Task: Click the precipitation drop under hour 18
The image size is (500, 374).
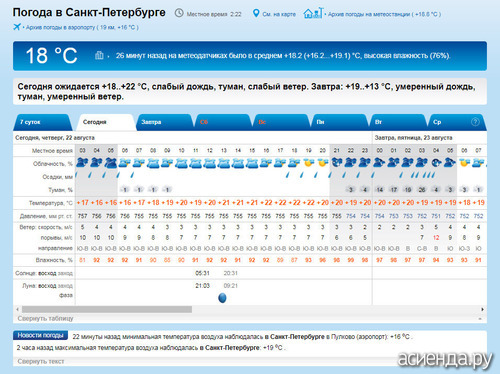Action: pos(288,175)
